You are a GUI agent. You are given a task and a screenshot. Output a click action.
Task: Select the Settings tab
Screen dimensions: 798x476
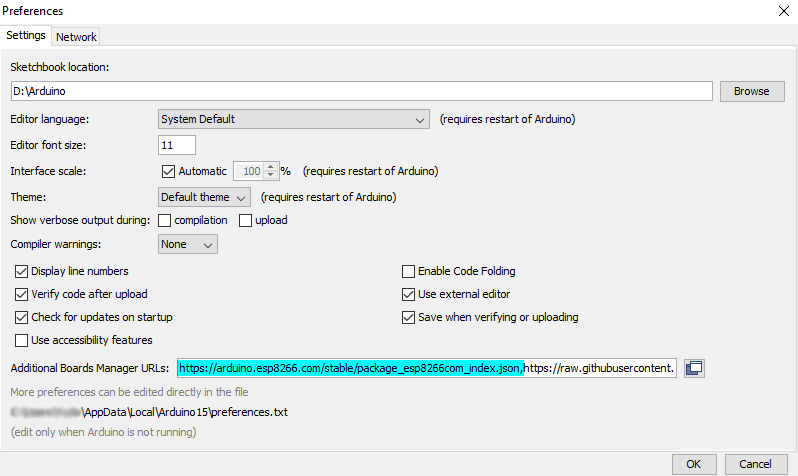[26, 36]
